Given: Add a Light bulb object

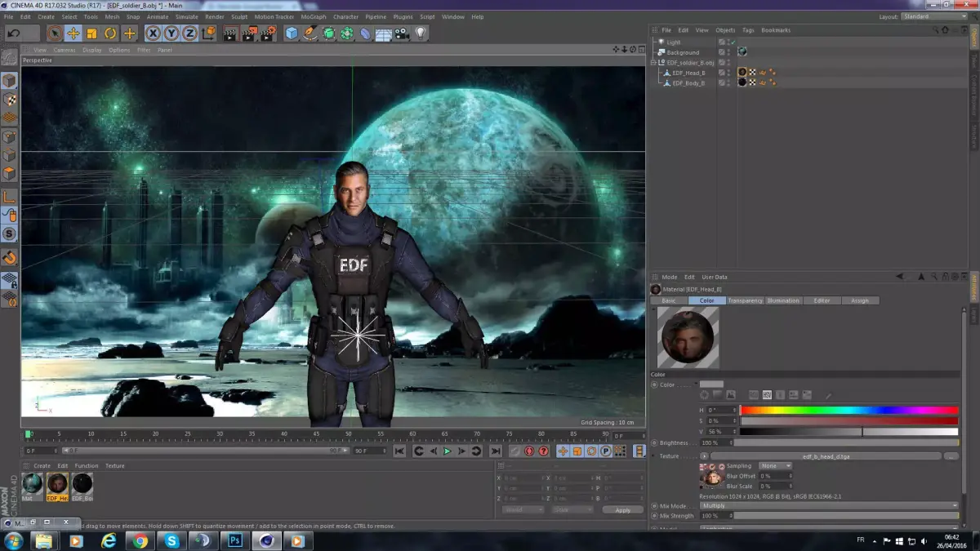Looking at the screenshot, I should [x=421, y=33].
